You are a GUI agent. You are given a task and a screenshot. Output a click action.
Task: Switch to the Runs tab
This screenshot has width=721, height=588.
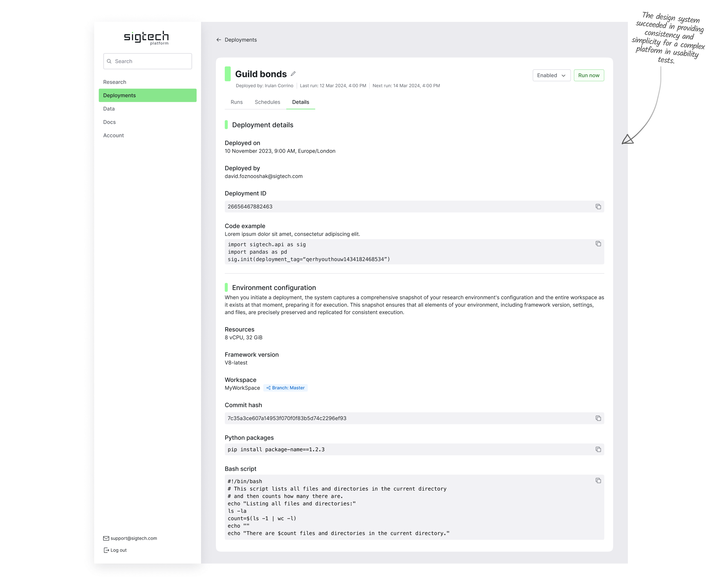click(236, 102)
